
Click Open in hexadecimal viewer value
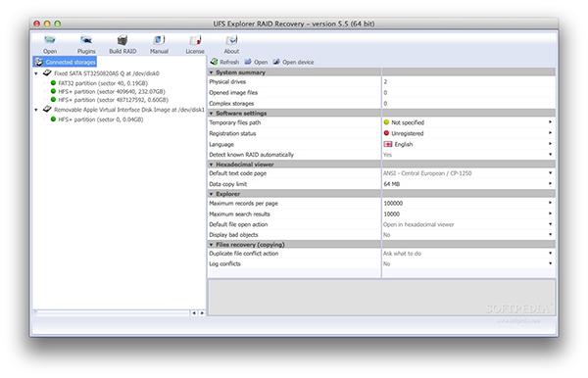pos(418,224)
